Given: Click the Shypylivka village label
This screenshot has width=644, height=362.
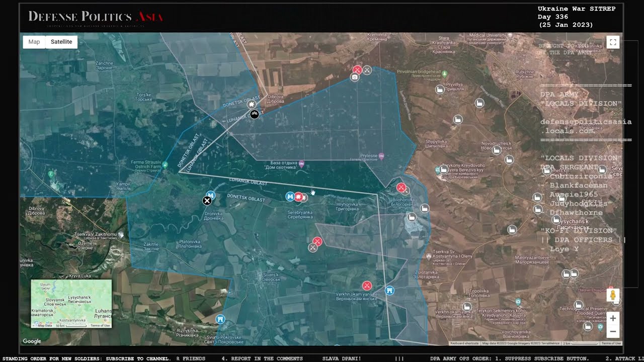Looking at the screenshot, I should point(436,144).
